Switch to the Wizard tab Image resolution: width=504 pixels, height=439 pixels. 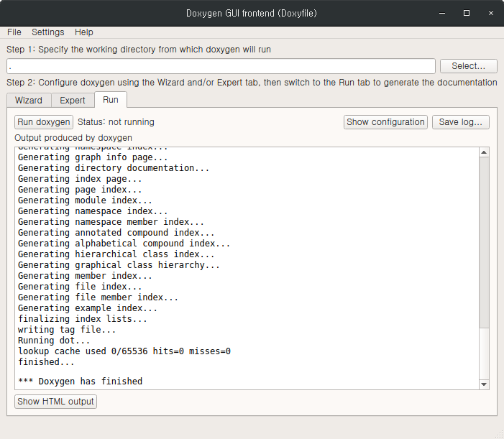click(29, 100)
